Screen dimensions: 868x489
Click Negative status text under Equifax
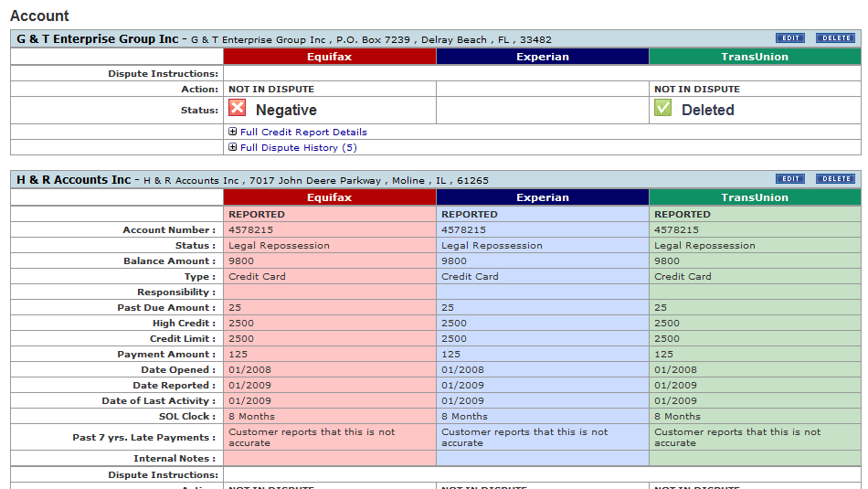coord(286,111)
